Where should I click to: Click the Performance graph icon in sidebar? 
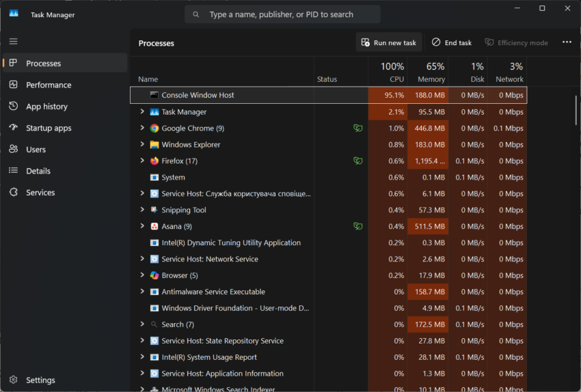[14, 85]
